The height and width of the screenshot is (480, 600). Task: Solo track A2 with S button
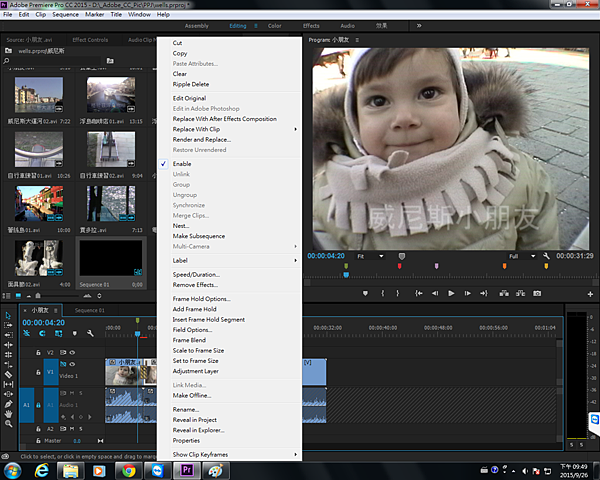click(81, 429)
